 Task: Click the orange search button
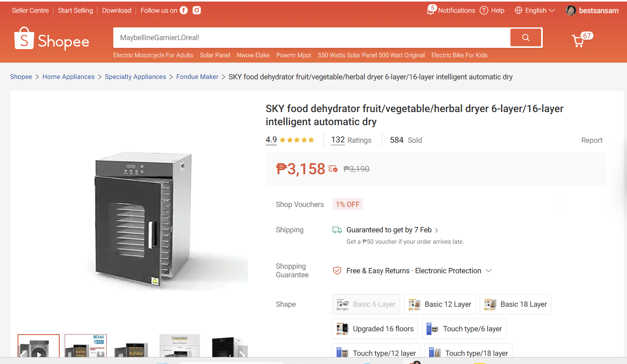click(x=526, y=38)
